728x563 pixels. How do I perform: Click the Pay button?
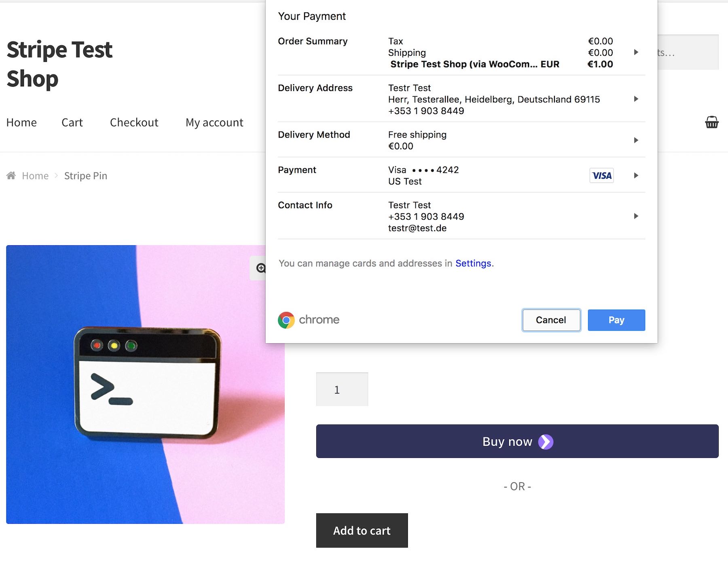point(616,320)
